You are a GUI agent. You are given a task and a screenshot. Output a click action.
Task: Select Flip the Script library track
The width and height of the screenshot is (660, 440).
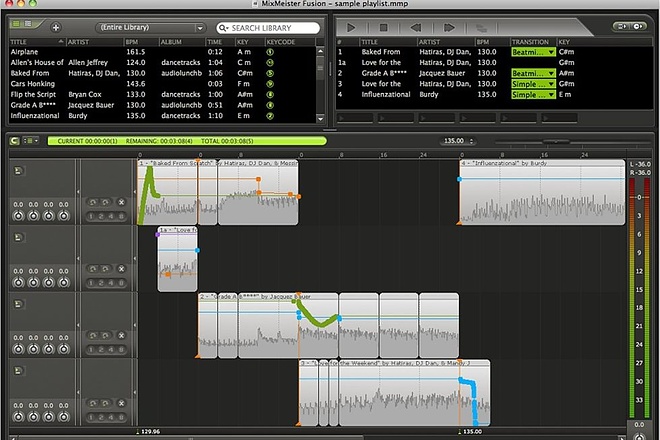[162, 94]
